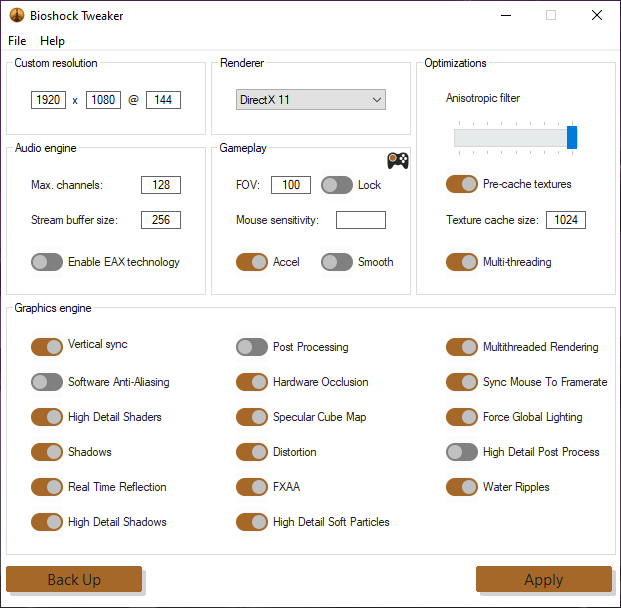Image resolution: width=621 pixels, height=608 pixels.
Task: Click the refresh rate field 144
Action: tap(163, 99)
